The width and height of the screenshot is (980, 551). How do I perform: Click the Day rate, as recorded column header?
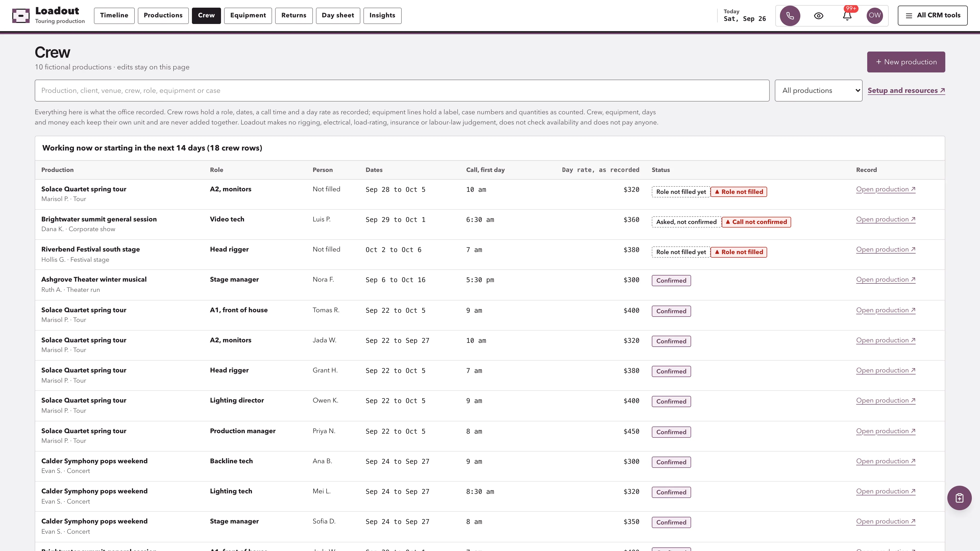(600, 170)
